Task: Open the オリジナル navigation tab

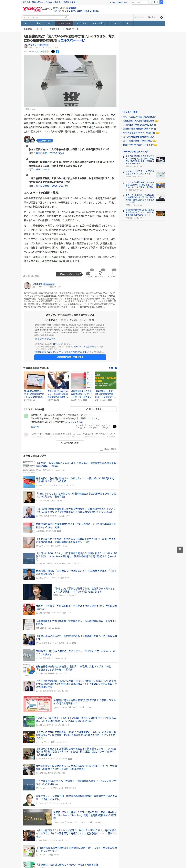Action: coord(81,24)
